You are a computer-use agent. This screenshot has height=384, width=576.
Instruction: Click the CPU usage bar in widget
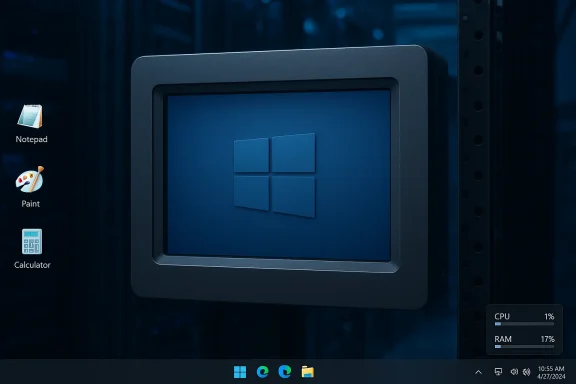tap(524, 324)
